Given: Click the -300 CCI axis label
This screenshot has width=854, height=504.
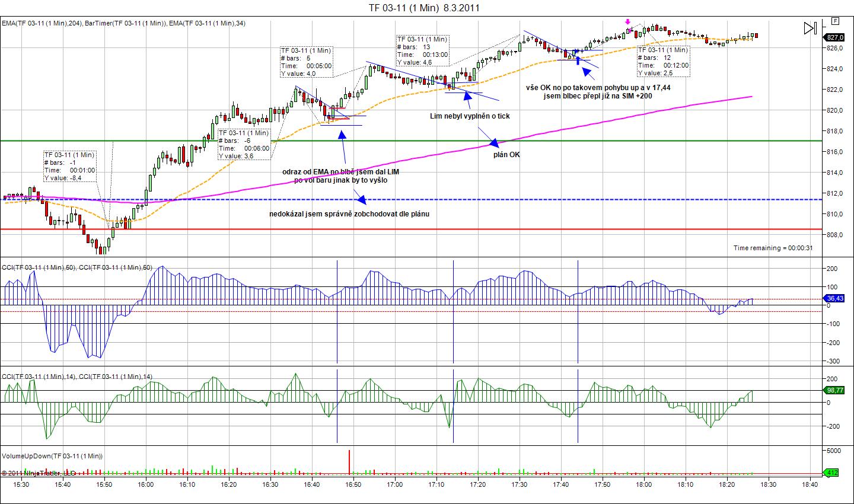Looking at the screenshot, I should pyautogui.click(x=833, y=361).
